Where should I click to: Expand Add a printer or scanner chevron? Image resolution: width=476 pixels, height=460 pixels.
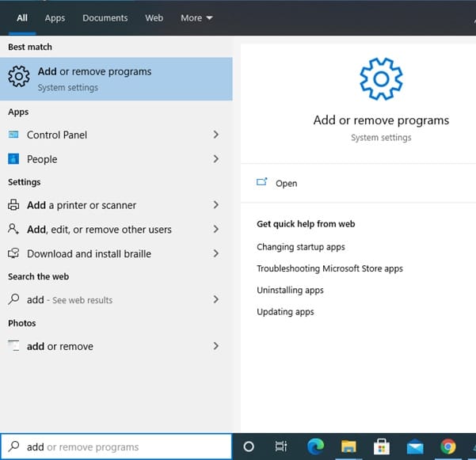point(216,205)
